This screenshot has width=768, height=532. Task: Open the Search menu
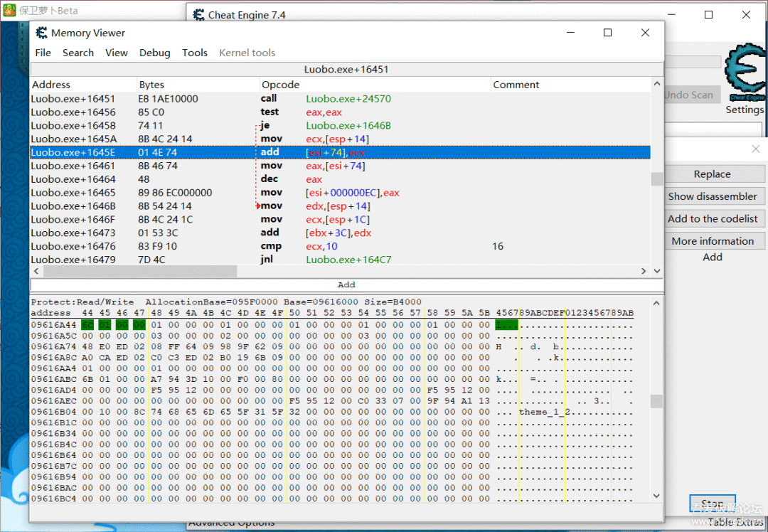coord(78,53)
